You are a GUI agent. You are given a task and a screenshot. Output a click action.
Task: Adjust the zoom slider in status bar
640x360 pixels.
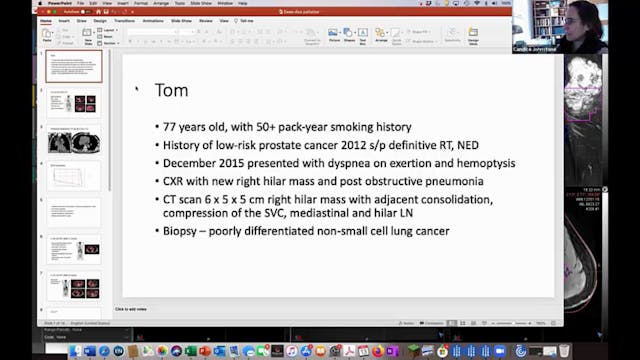(x=513, y=323)
